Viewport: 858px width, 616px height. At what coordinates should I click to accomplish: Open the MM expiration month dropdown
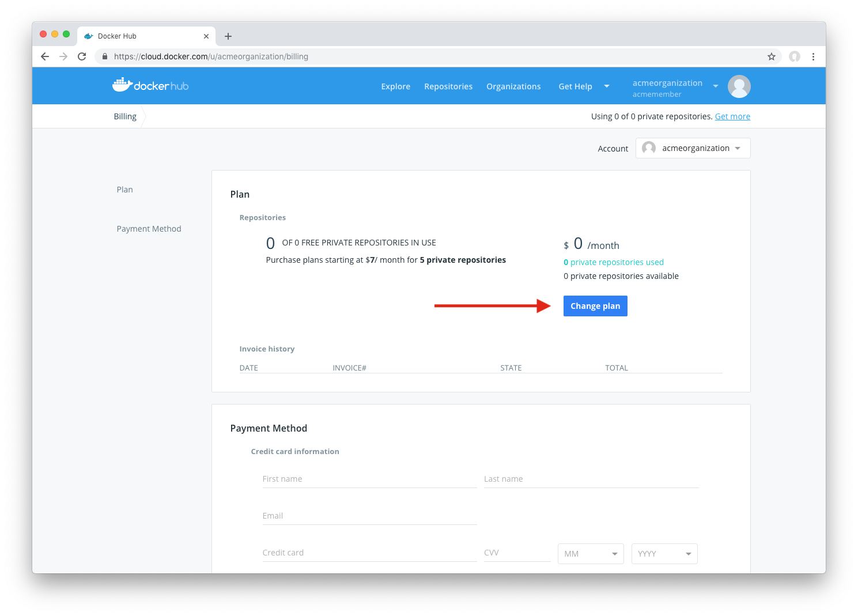point(591,554)
